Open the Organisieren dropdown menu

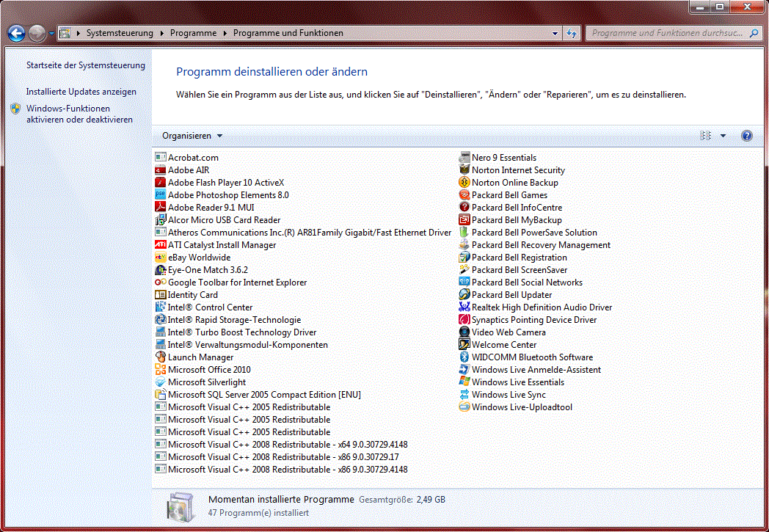click(x=192, y=136)
